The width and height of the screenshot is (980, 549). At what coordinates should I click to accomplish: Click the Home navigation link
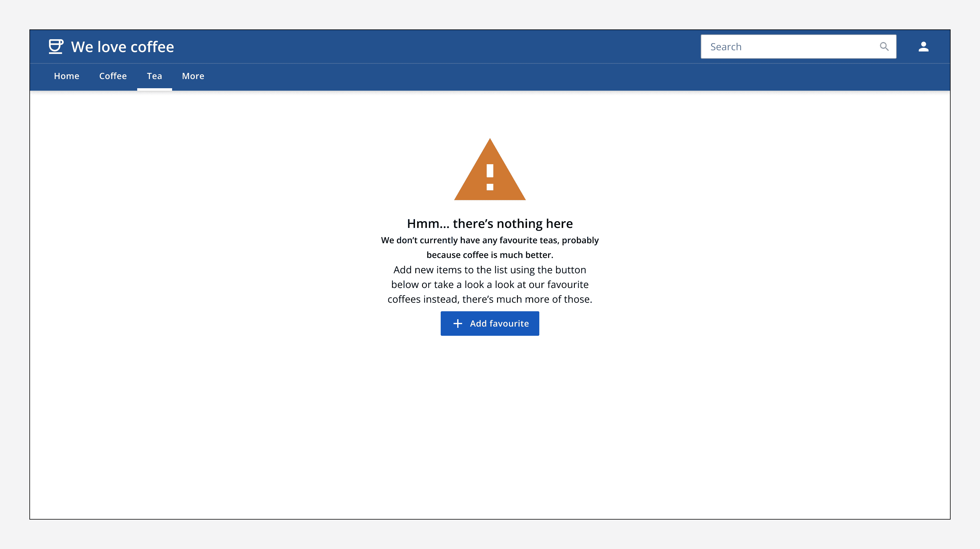point(67,76)
